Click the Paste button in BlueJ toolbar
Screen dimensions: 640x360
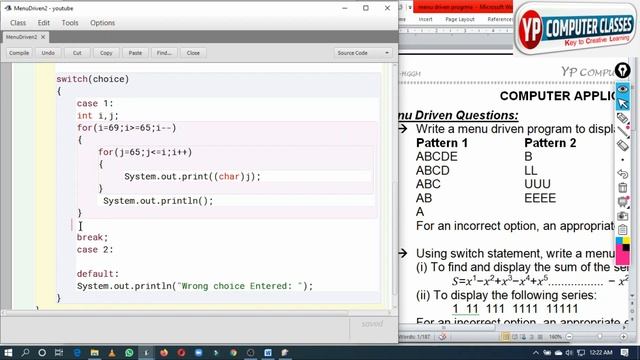tap(135, 53)
